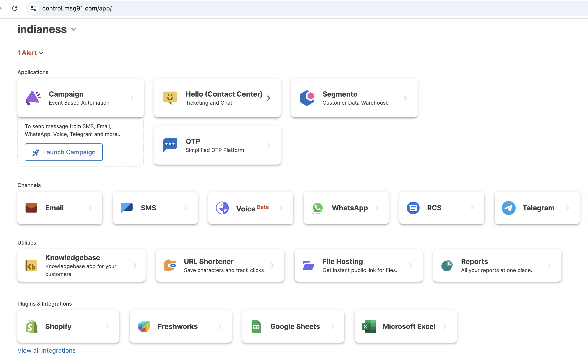Click the Plugins & Integrations heading
Image resolution: width=588 pixels, height=364 pixels.
pyautogui.click(x=44, y=304)
